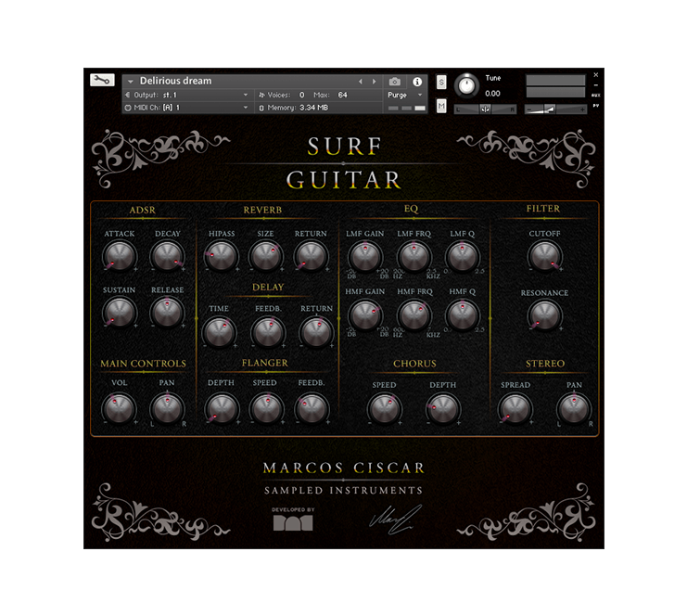Click the ADSR Decay knob
Screen dimensions: 687x616
click(167, 256)
